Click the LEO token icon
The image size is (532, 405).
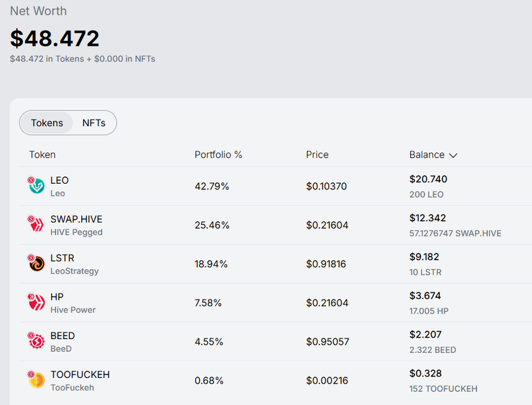(x=36, y=185)
